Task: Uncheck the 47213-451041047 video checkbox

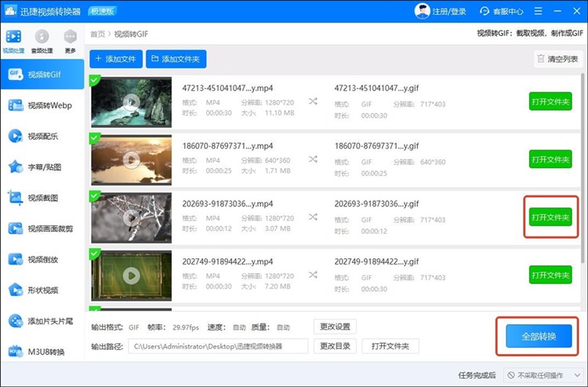Action: click(95, 80)
